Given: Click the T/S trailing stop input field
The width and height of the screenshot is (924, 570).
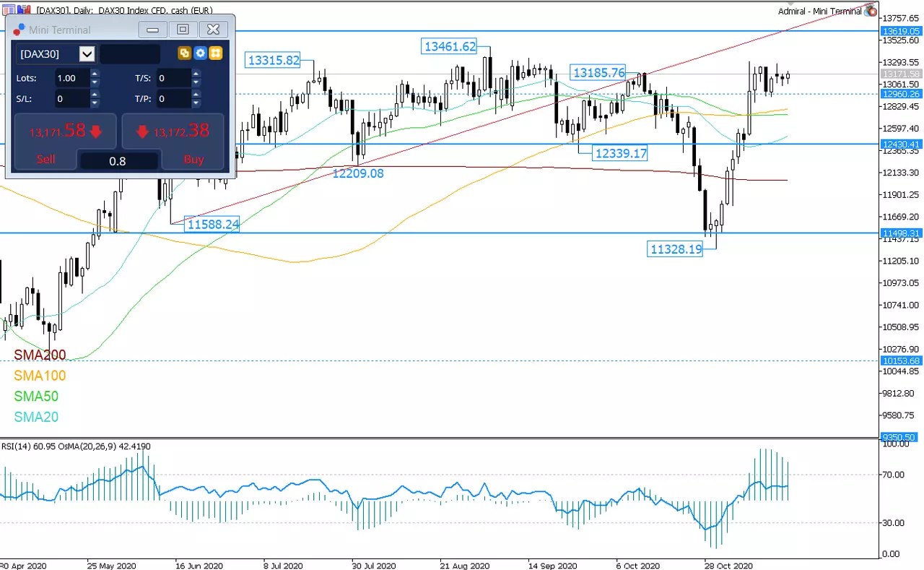Looking at the screenshot, I should click(x=173, y=78).
